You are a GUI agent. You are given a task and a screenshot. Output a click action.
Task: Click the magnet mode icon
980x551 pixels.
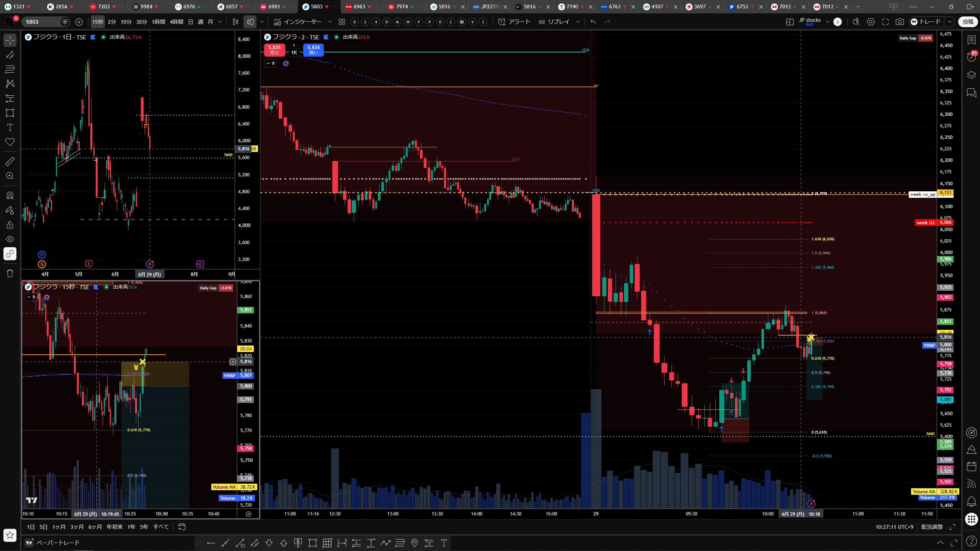(x=10, y=196)
